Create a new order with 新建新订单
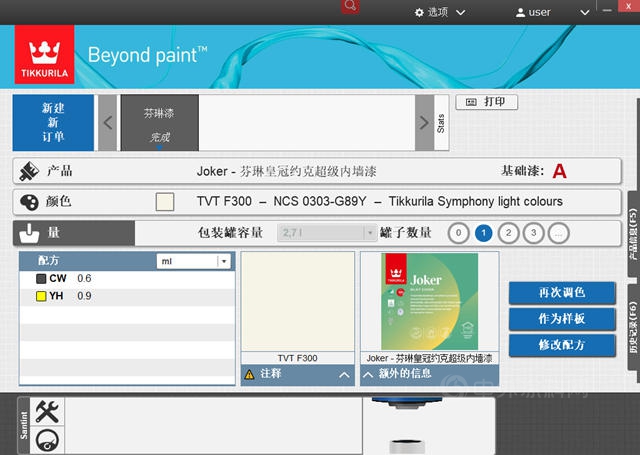 [x=53, y=122]
